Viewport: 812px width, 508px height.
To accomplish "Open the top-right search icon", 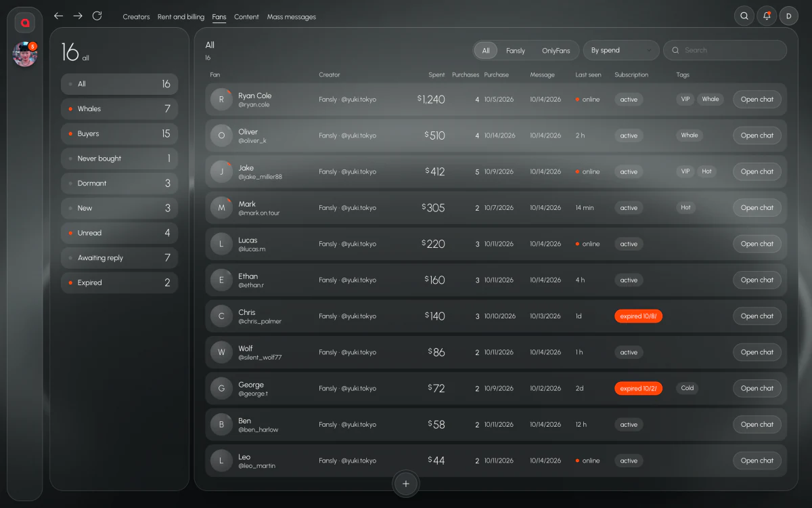I will click(x=744, y=16).
